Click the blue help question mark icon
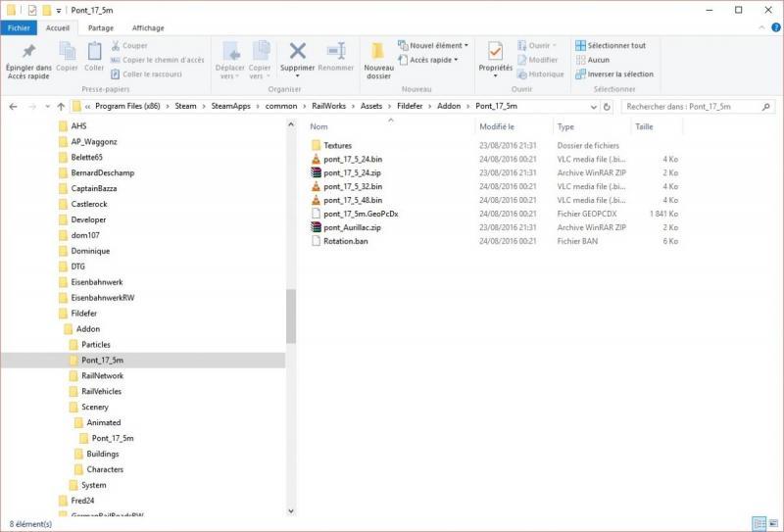Screen dimensions: 784x532 point(776,27)
